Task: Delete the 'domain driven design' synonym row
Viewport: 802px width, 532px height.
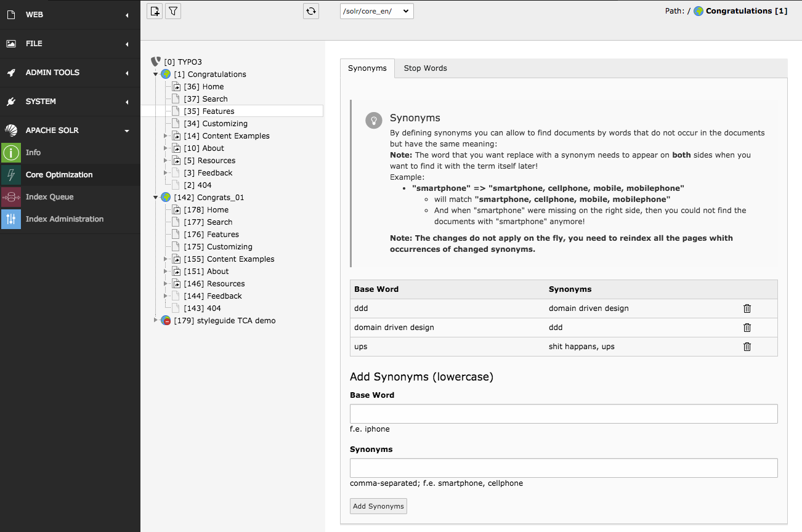Action: click(x=747, y=328)
